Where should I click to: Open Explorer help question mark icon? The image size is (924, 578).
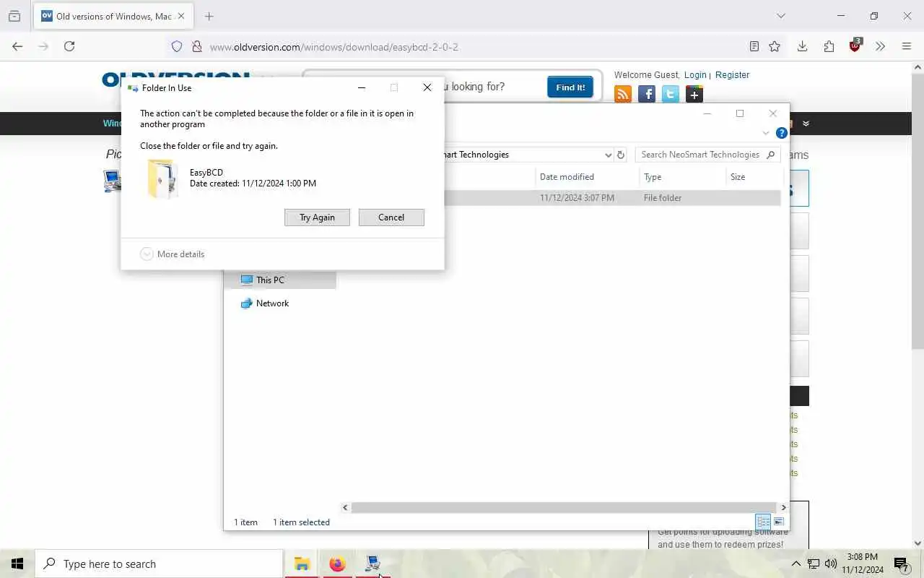[781, 133]
